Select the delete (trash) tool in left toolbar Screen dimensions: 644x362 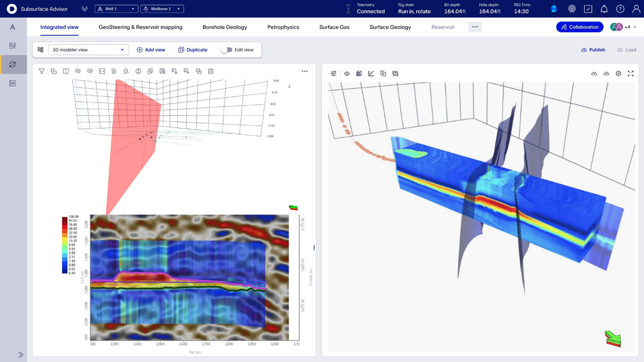point(211,71)
